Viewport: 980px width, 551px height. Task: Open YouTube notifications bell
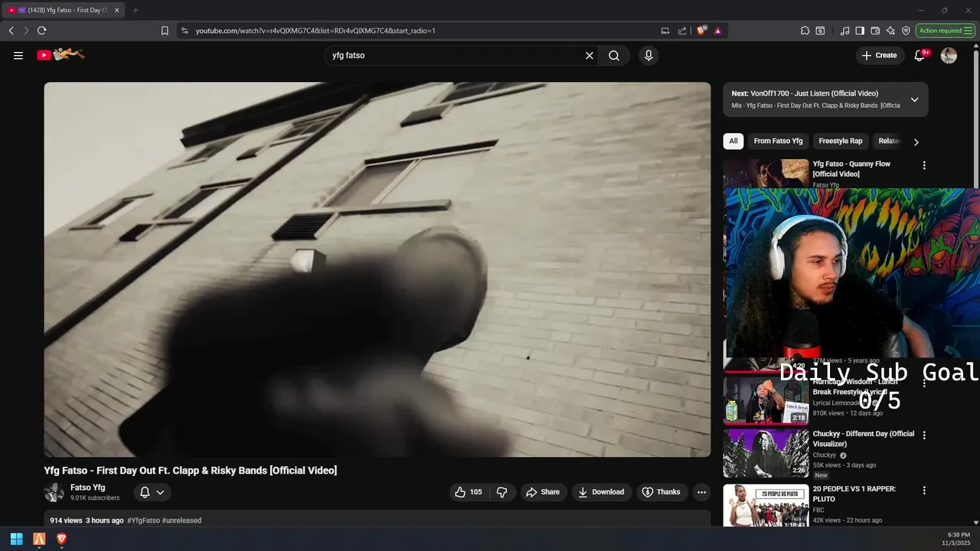[x=920, y=55]
